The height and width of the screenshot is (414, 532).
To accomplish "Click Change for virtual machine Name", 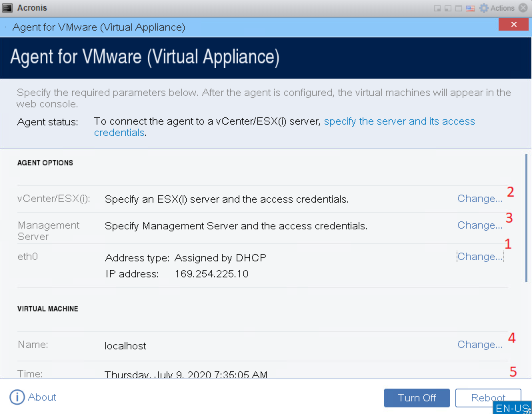I will pyautogui.click(x=480, y=345).
